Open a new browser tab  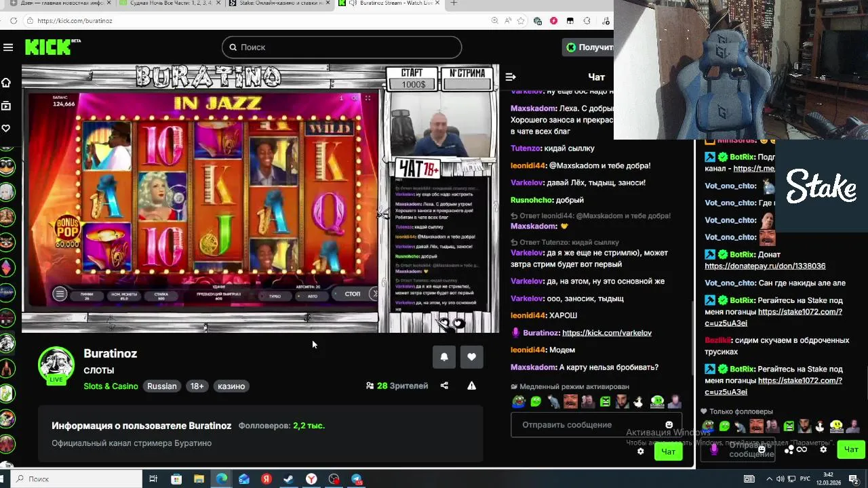(x=454, y=3)
